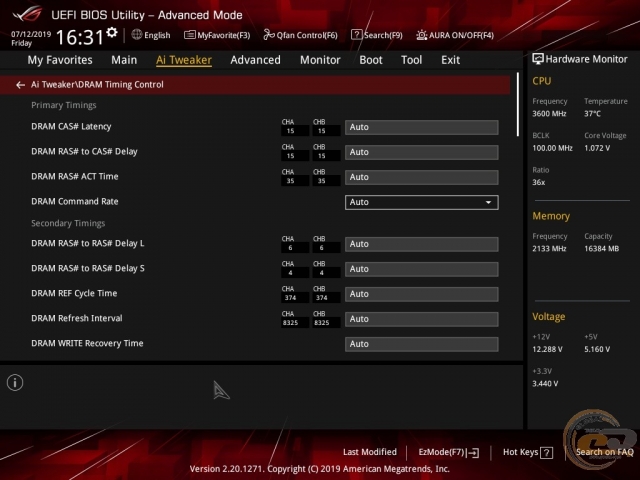640x480 pixels.
Task: Click the DRAM Refresh Interval Auto field
Action: (422, 319)
